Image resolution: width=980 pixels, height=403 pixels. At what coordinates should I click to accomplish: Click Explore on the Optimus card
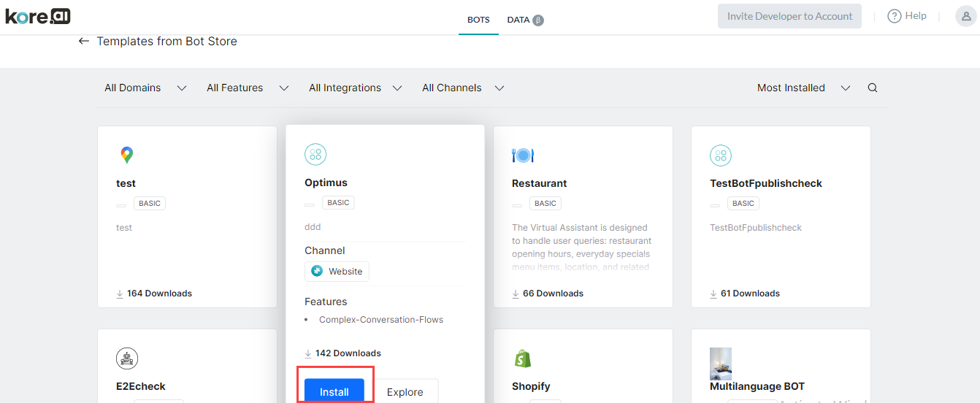point(405,391)
